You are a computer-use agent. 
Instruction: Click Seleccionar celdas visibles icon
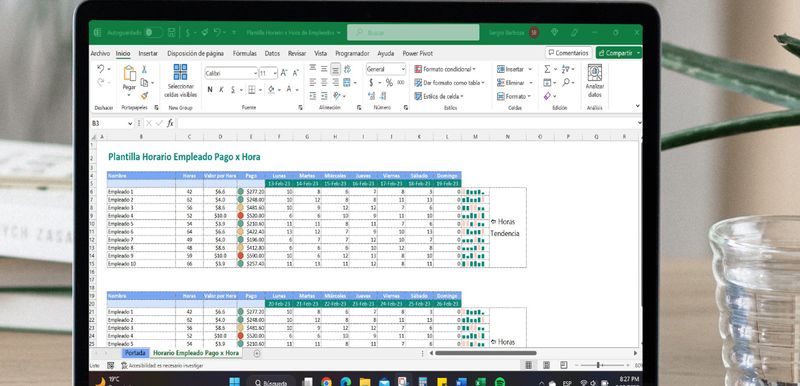coord(180,72)
